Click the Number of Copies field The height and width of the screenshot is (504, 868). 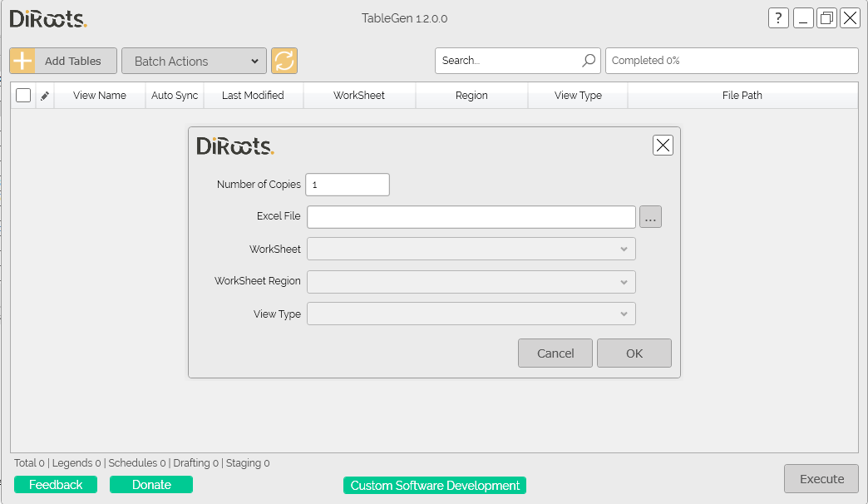pos(348,185)
